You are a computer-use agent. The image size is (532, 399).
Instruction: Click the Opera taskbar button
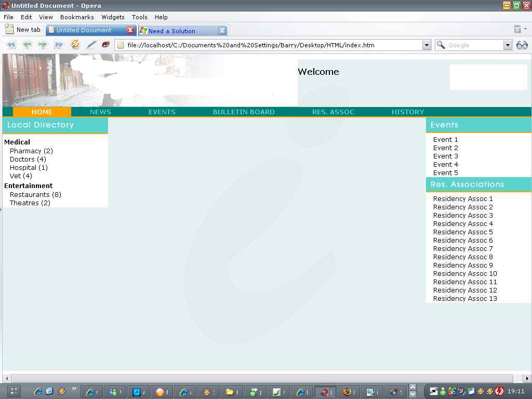(325, 392)
